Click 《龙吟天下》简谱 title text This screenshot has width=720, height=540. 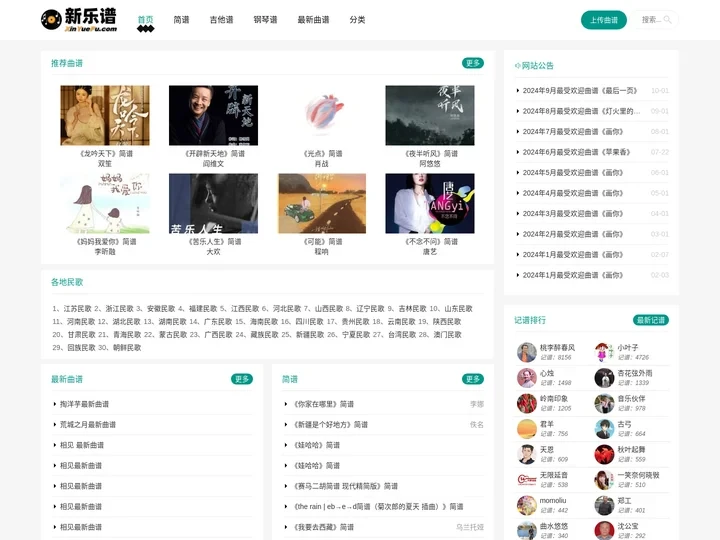click(x=105, y=154)
